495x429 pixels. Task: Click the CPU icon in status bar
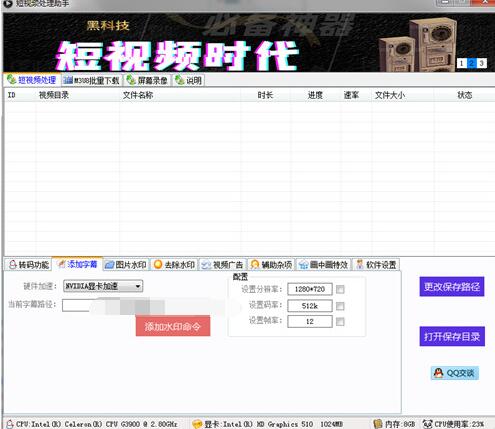coord(10,424)
